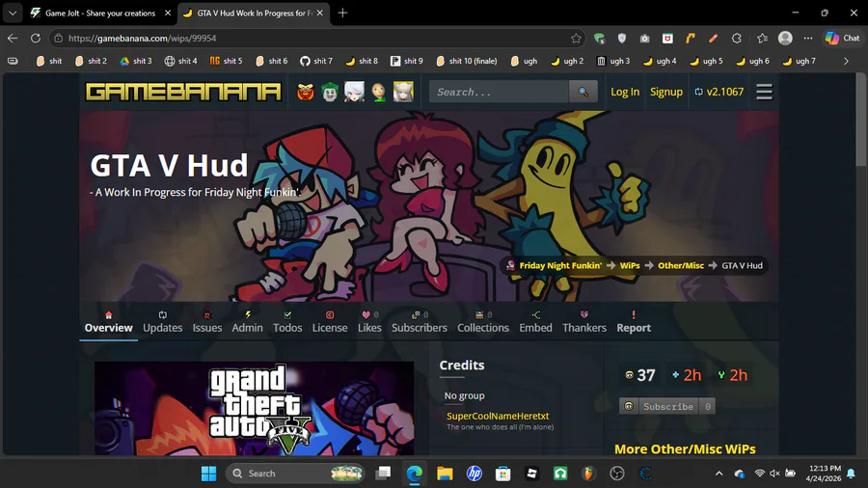The height and width of the screenshot is (488, 868).
Task: Open the License tab
Action: point(330,322)
